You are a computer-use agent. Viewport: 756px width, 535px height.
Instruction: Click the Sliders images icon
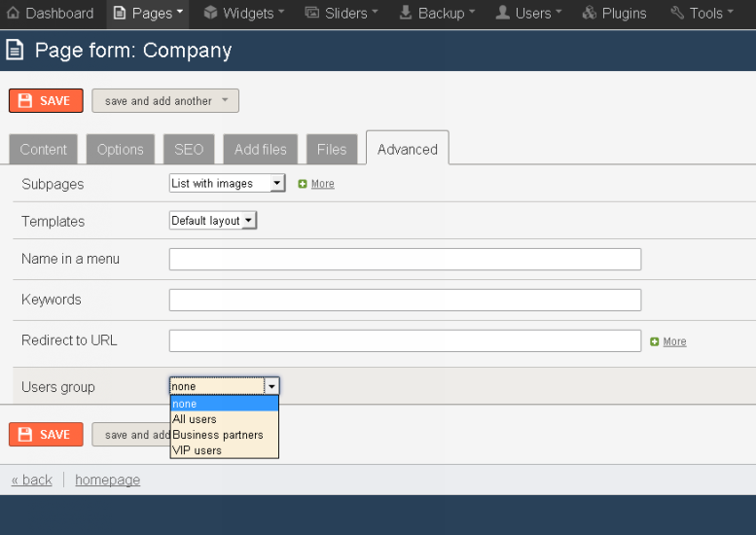click(x=312, y=13)
